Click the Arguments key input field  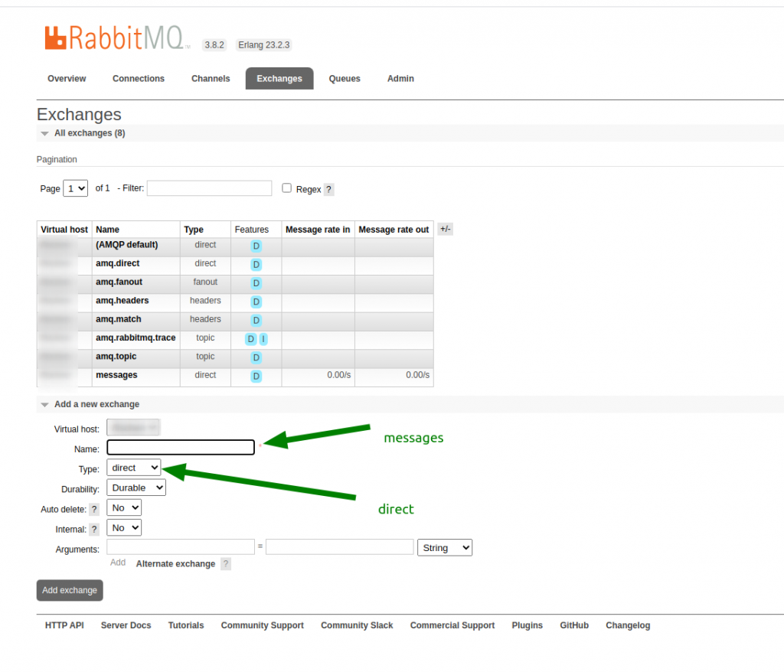pyautogui.click(x=181, y=547)
